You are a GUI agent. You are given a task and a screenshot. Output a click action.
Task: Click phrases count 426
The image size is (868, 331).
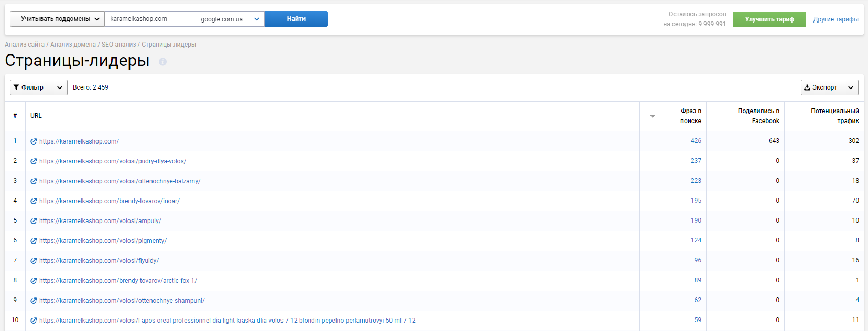(696, 141)
